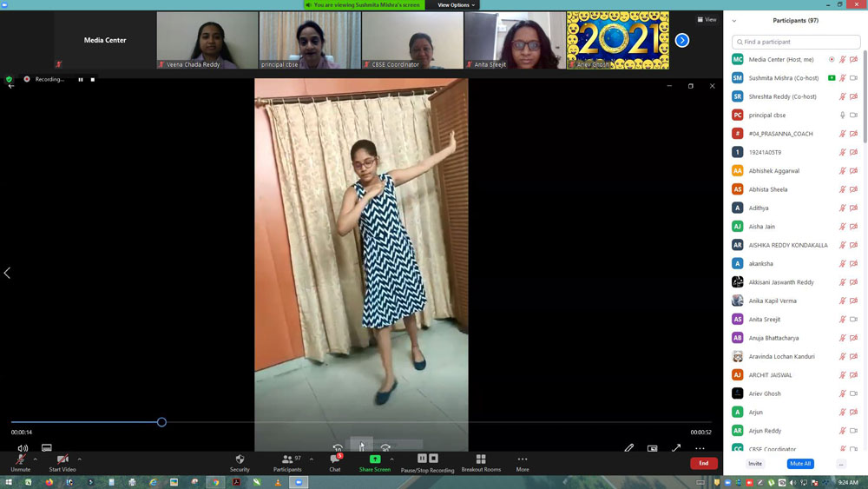
Task: End the meeting
Action: click(704, 463)
